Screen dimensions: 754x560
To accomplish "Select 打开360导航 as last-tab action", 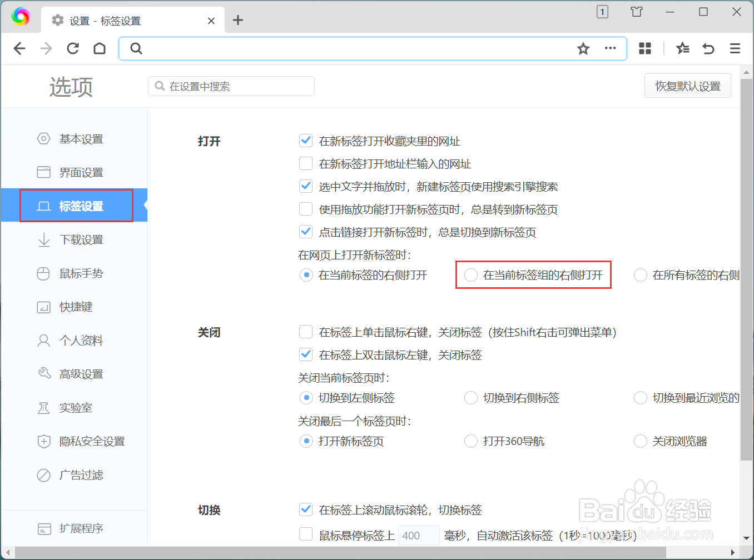I will [x=471, y=441].
